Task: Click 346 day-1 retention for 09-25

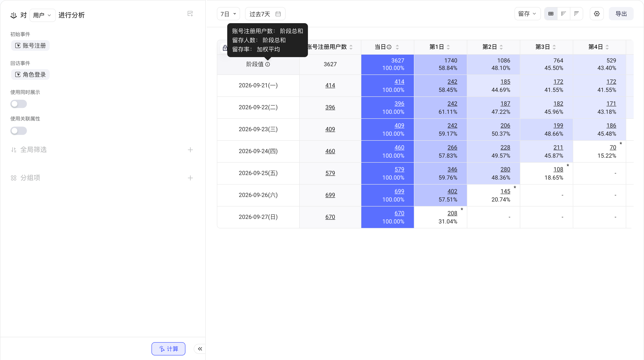Action: point(452,169)
